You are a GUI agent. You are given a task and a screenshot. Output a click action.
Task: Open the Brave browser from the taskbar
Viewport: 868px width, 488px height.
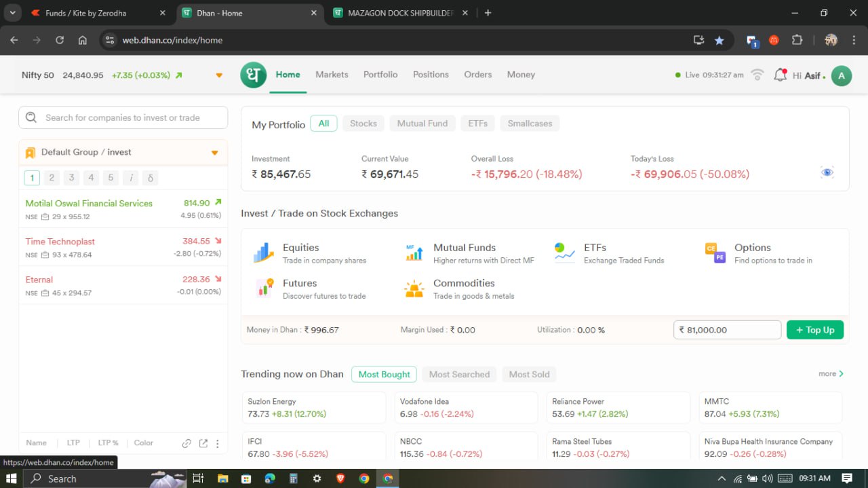[x=340, y=478]
